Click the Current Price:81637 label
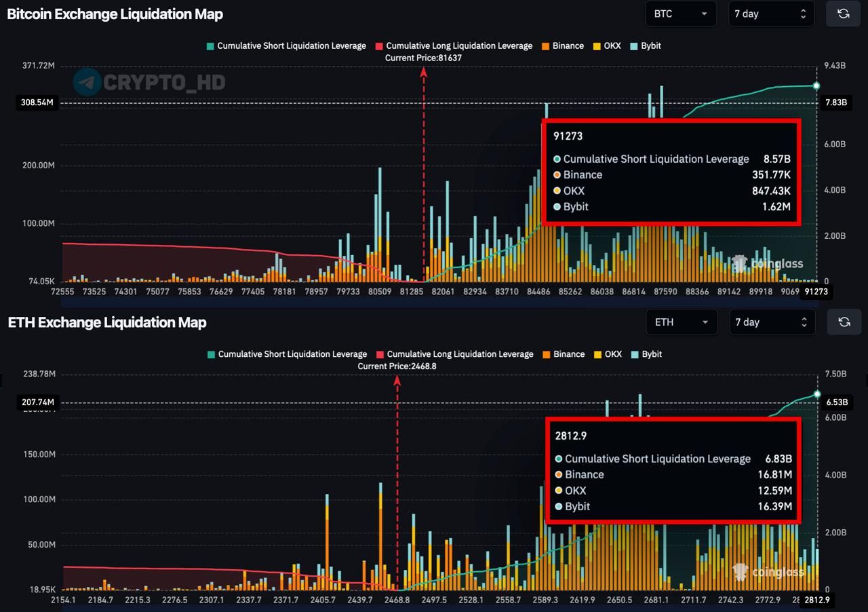Image resolution: width=868 pixels, height=612 pixels. tap(424, 58)
